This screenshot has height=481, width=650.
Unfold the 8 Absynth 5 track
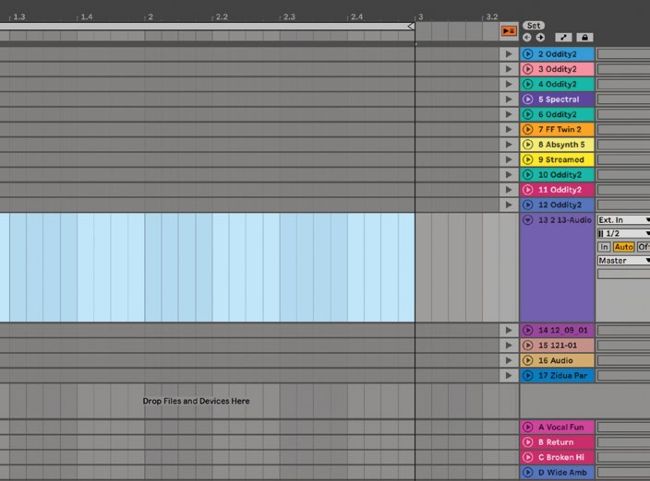(x=528, y=145)
